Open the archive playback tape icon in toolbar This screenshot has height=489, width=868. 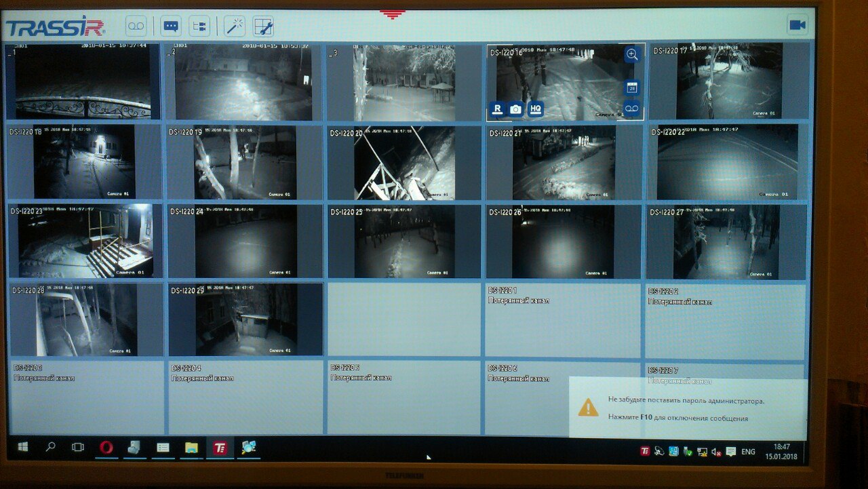tap(136, 26)
